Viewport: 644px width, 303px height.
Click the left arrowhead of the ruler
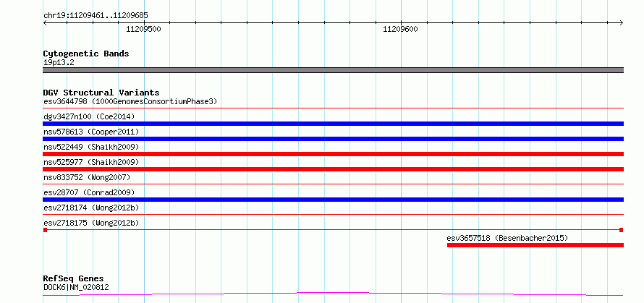[45, 23]
